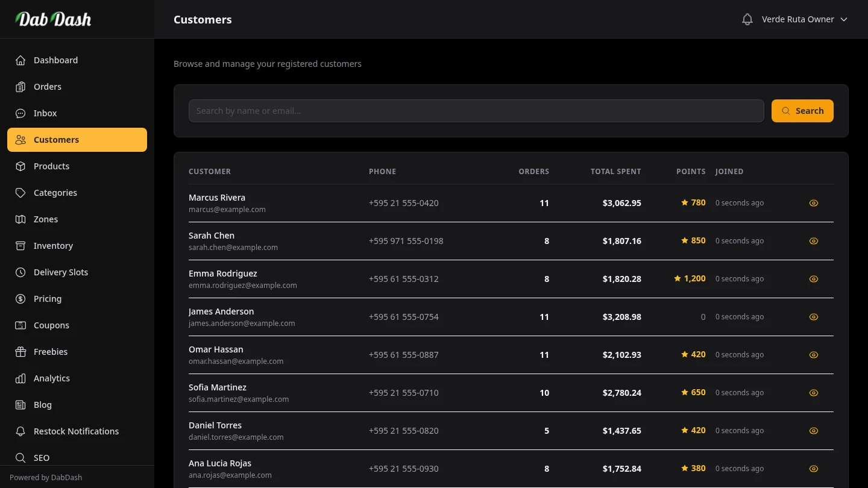Screen dimensions: 868x488
Task: Collapse the chevron next to the account name
Action: coord(844,19)
